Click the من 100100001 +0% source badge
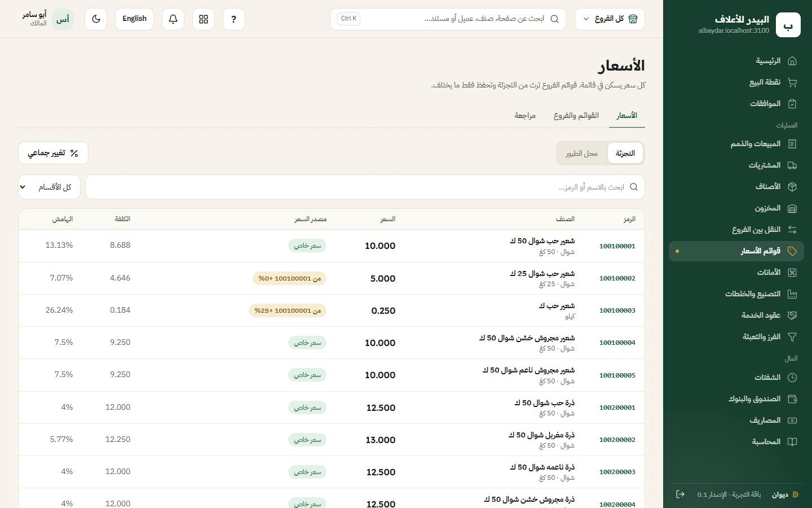The image size is (812, 508). click(290, 278)
